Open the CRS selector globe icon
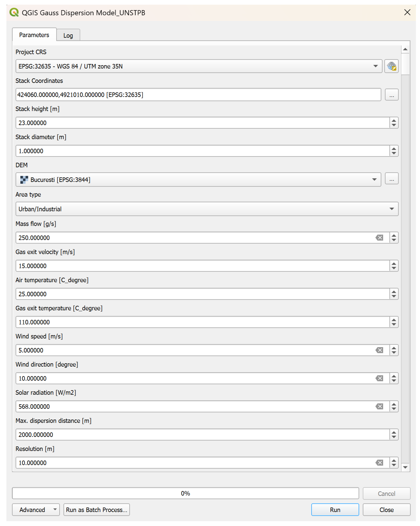The width and height of the screenshot is (420, 526). pos(391,66)
